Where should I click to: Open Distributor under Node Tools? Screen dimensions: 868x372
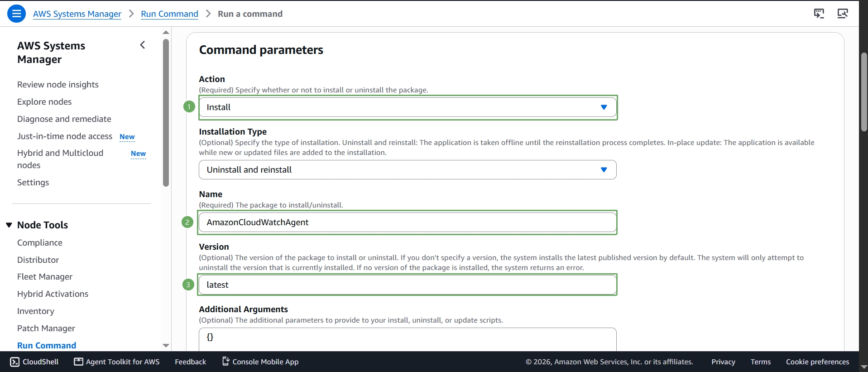(38, 260)
